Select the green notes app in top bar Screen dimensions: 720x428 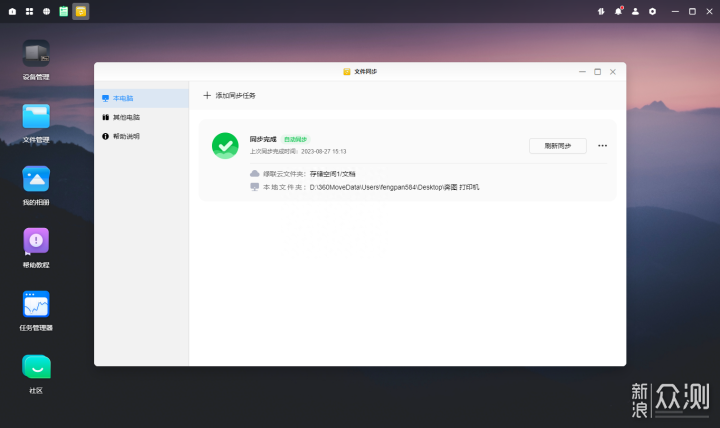(x=64, y=11)
